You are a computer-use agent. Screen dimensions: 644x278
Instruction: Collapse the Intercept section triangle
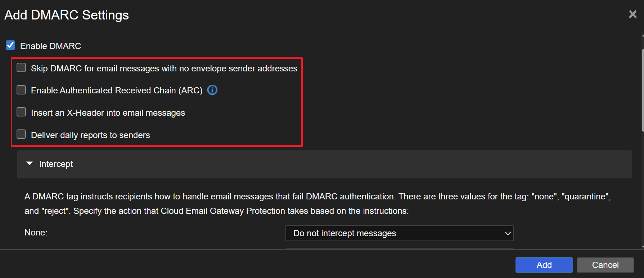pyautogui.click(x=30, y=164)
